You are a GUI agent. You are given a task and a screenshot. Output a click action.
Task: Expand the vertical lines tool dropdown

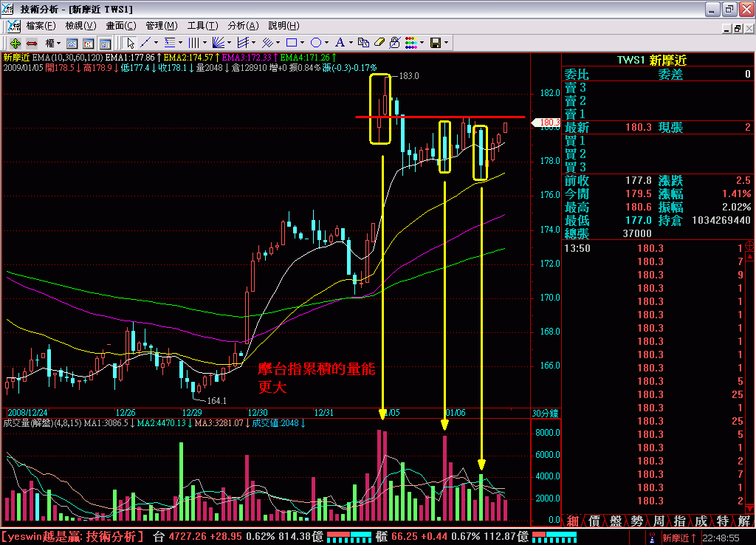(205, 43)
